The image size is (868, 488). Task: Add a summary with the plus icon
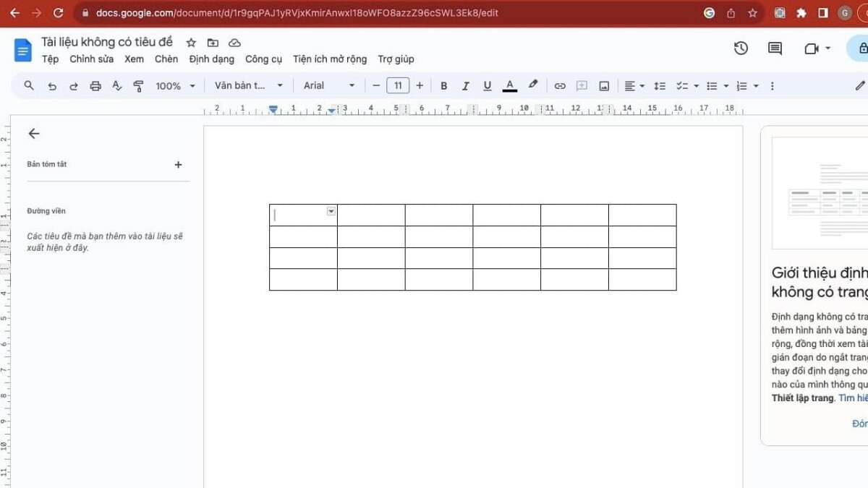coord(178,165)
